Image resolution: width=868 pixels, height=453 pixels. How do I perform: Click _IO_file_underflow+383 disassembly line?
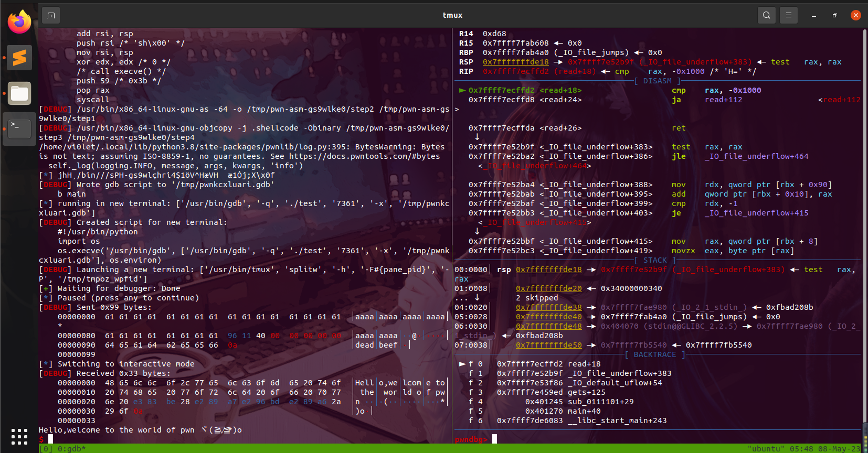click(605, 147)
